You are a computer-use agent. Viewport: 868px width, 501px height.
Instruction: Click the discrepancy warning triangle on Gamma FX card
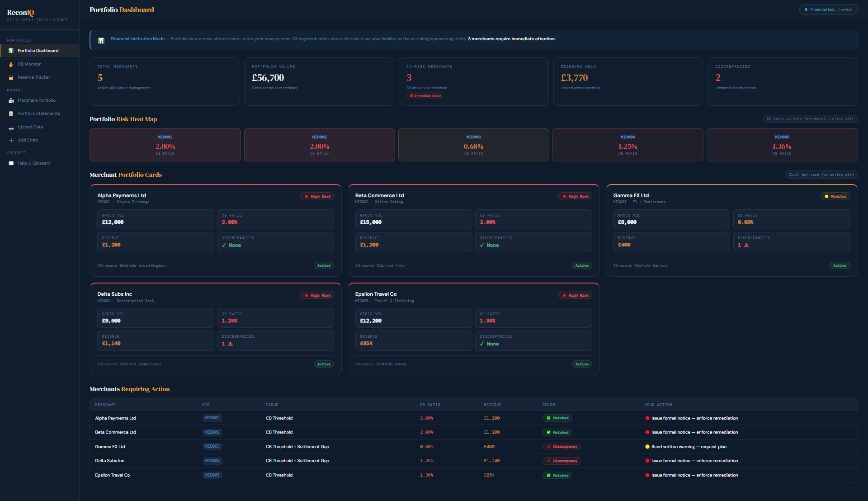point(746,245)
